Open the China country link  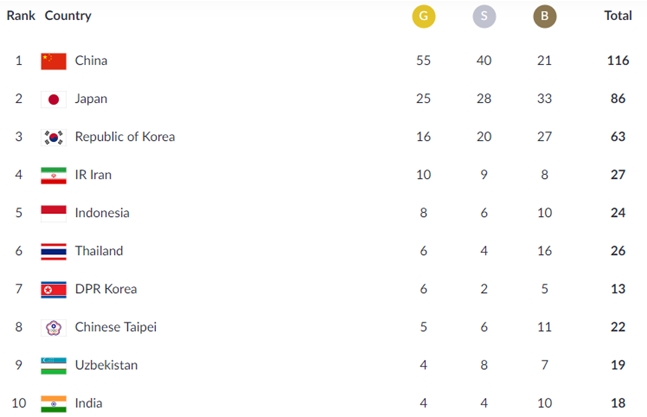91,61
